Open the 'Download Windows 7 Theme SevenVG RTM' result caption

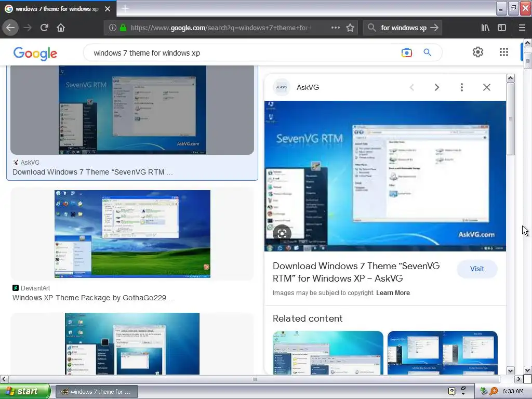[92, 172]
